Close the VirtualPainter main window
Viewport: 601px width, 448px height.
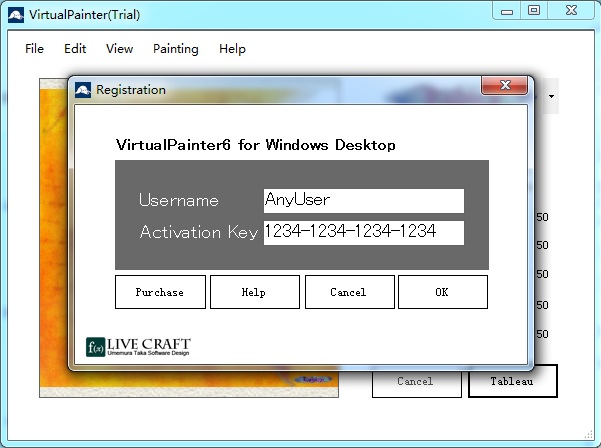click(x=571, y=11)
